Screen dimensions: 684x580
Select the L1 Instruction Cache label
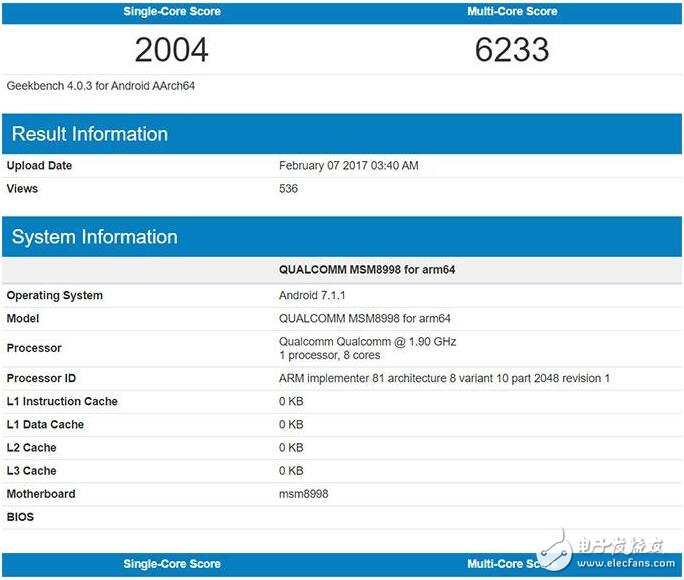pyautogui.click(x=62, y=402)
